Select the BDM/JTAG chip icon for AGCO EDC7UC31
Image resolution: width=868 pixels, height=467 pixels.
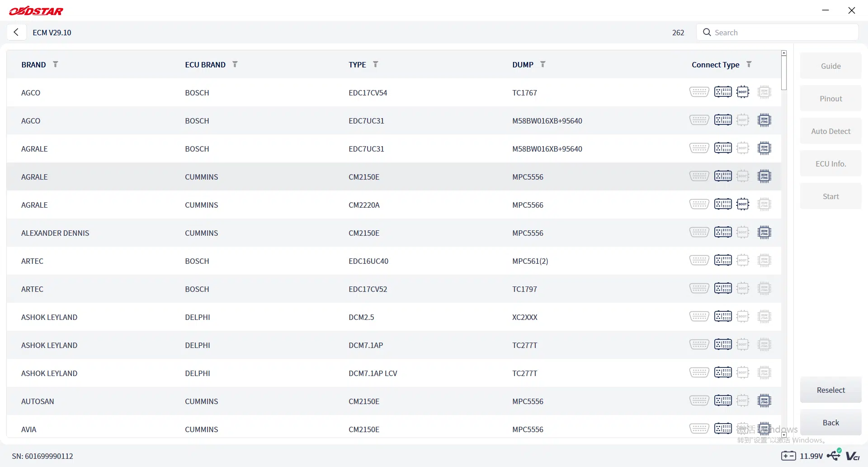764,120
